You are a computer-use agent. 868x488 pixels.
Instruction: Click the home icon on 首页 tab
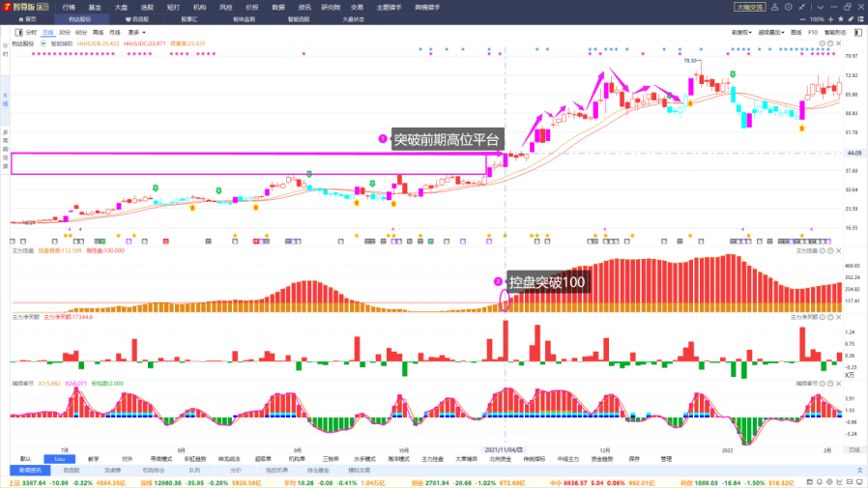18,19
